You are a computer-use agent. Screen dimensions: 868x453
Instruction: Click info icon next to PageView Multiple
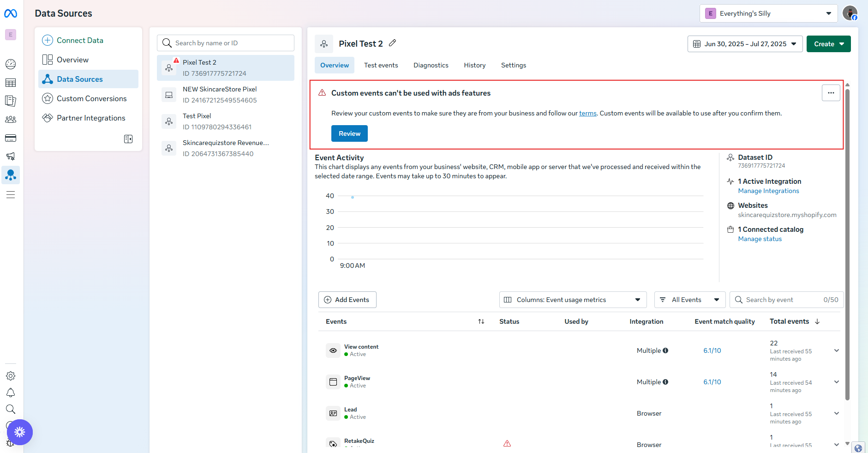[x=665, y=382]
